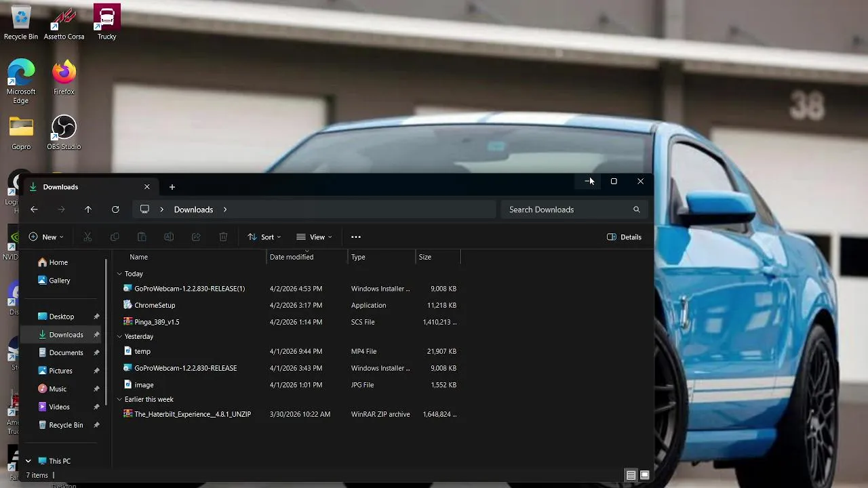Select Downloads in navigation pane
The height and width of the screenshot is (488, 868).
tap(62, 335)
